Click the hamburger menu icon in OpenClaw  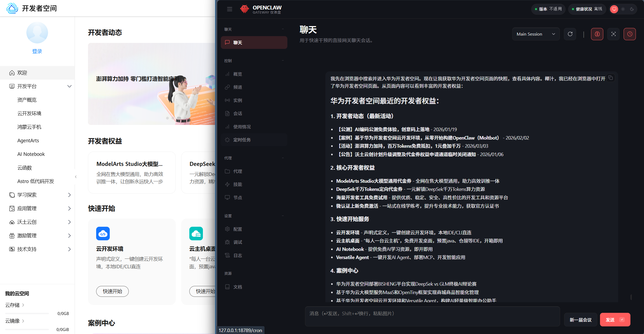coord(230,9)
